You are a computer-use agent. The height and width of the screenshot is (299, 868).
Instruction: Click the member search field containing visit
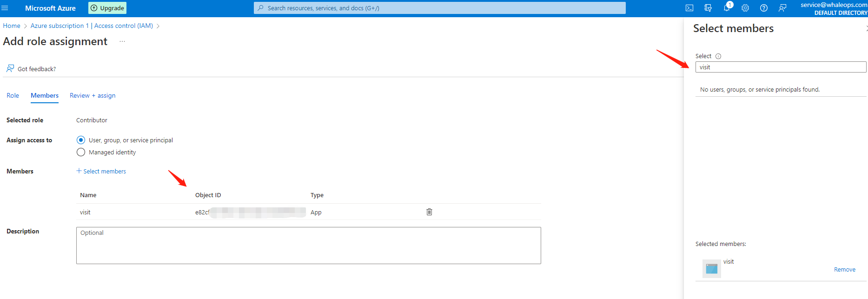click(780, 67)
